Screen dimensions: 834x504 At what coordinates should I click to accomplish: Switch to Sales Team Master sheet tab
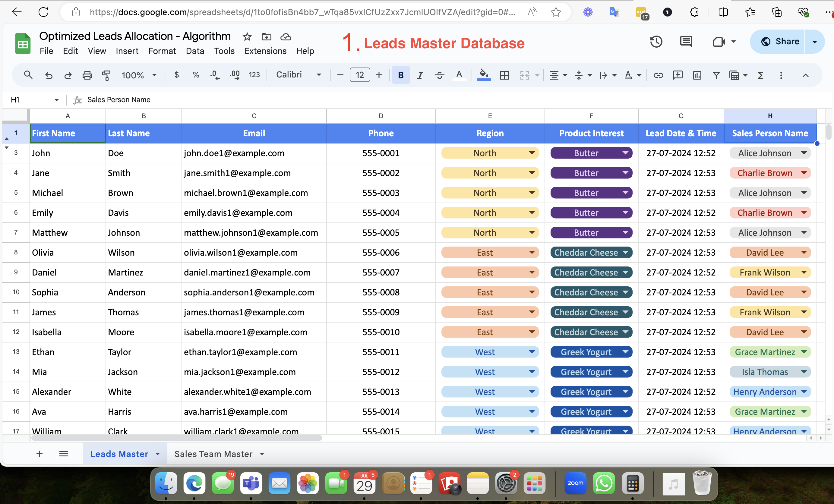213,454
